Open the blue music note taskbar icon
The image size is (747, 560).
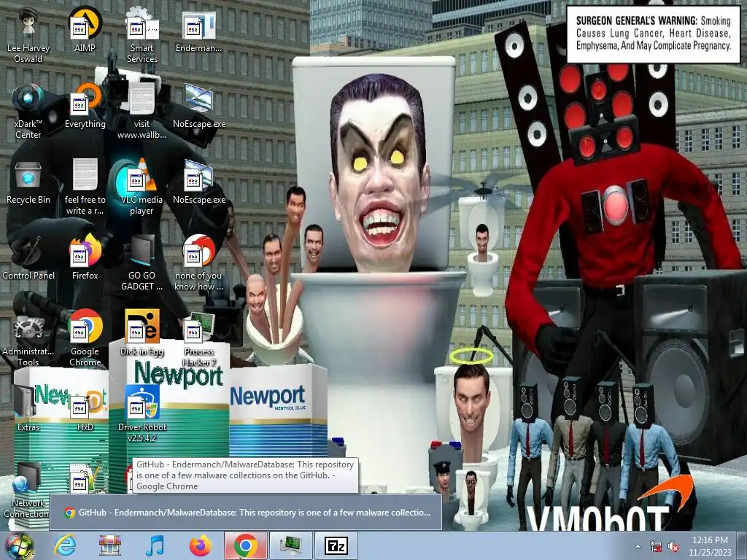click(155, 545)
